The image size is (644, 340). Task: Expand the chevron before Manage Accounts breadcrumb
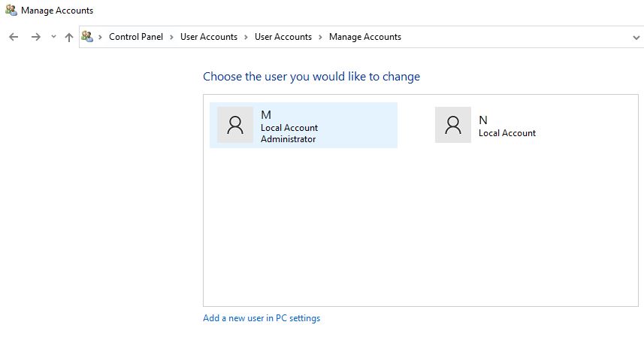point(320,37)
